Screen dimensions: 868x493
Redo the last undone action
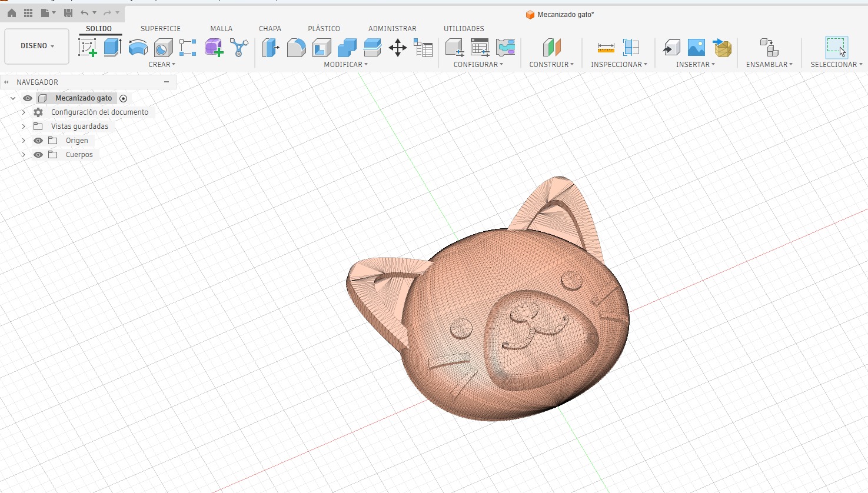point(107,13)
